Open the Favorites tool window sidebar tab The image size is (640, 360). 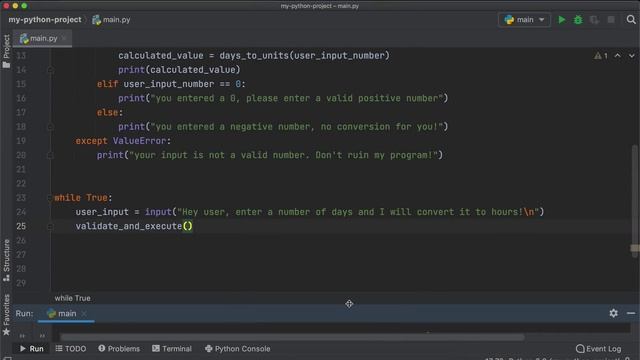coord(6,314)
